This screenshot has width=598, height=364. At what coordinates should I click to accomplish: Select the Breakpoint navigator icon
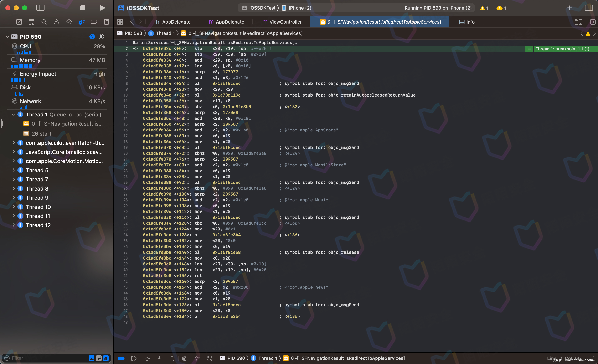point(94,22)
